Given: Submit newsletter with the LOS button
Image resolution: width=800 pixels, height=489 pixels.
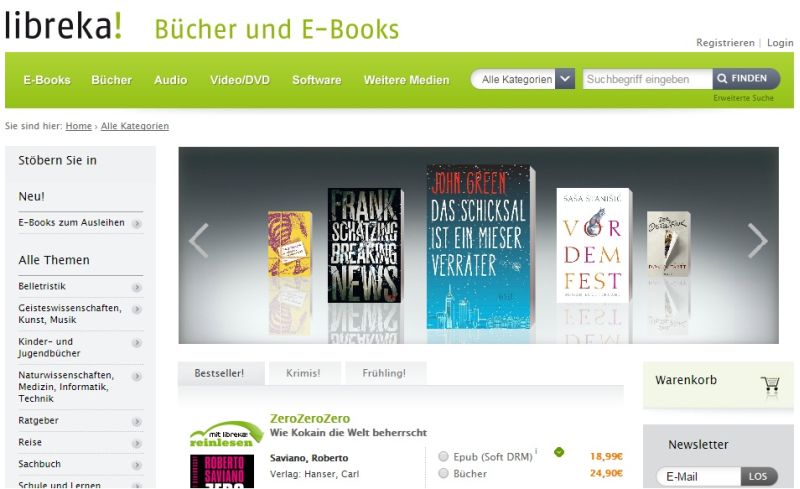Looking at the screenshot, I should pos(759,476).
